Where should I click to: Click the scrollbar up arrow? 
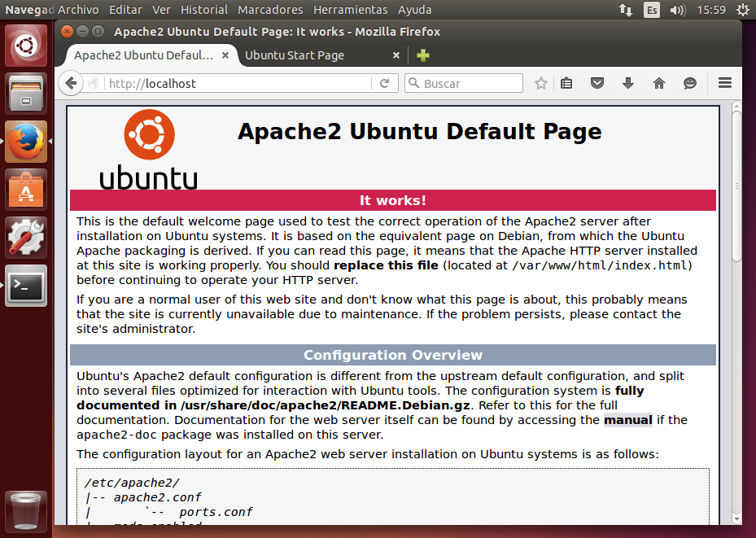coord(736,105)
